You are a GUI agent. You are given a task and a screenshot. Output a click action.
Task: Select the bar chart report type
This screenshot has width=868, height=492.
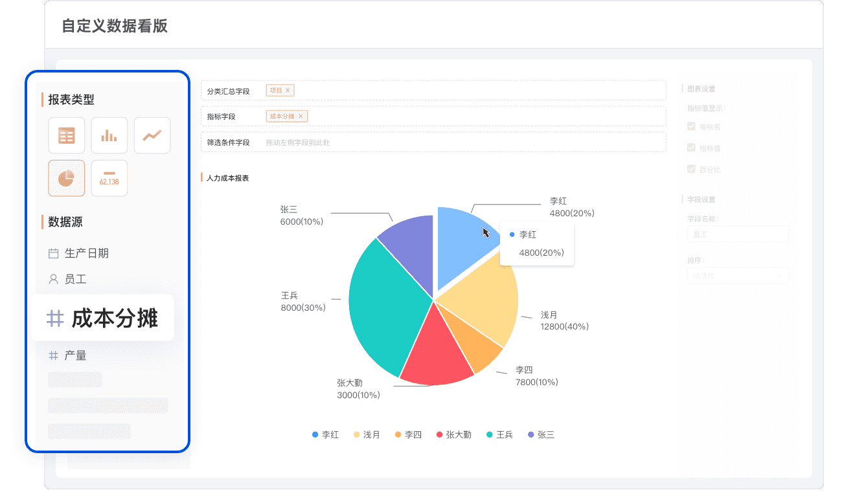click(109, 136)
